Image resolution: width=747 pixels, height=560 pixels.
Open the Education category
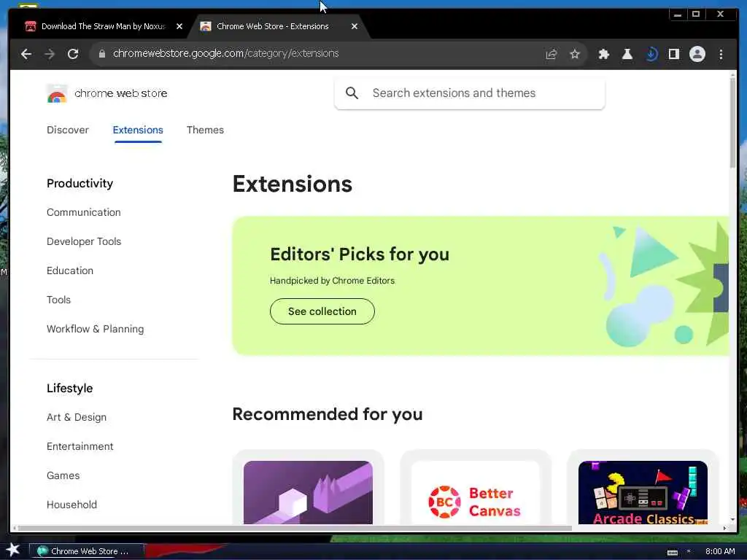pos(70,271)
